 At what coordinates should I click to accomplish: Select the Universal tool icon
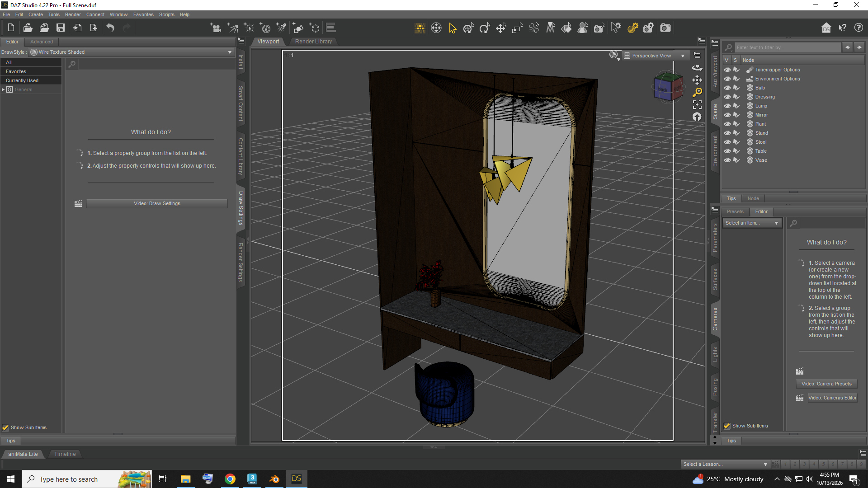coord(468,28)
